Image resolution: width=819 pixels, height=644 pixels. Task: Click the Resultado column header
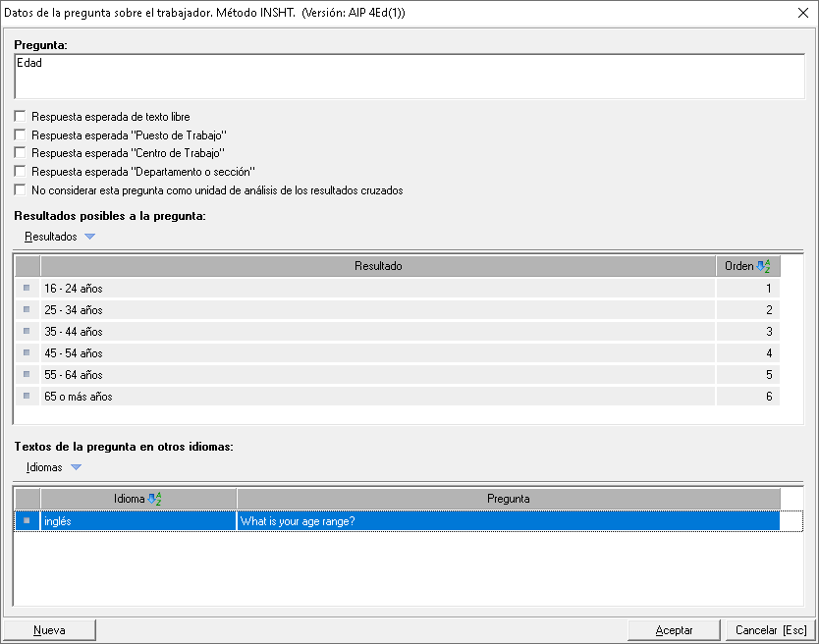tap(378, 266)
